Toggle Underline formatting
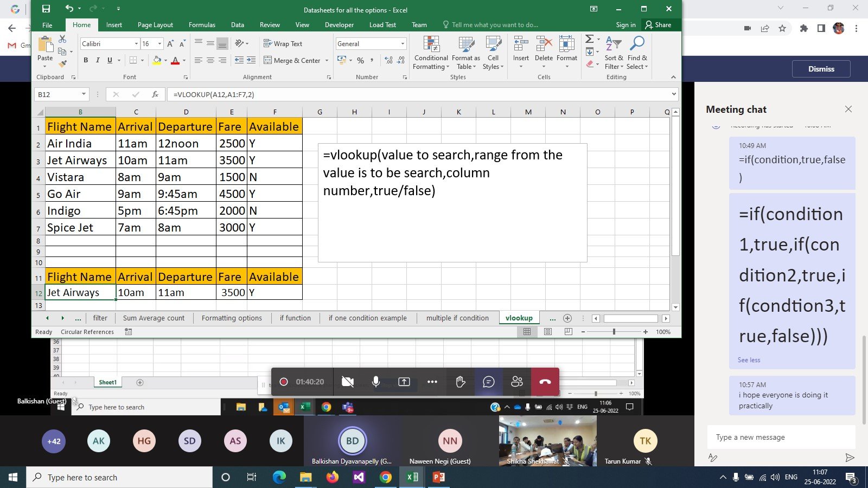This screenshot has height=488, width=868. click(x=110, y=60)
